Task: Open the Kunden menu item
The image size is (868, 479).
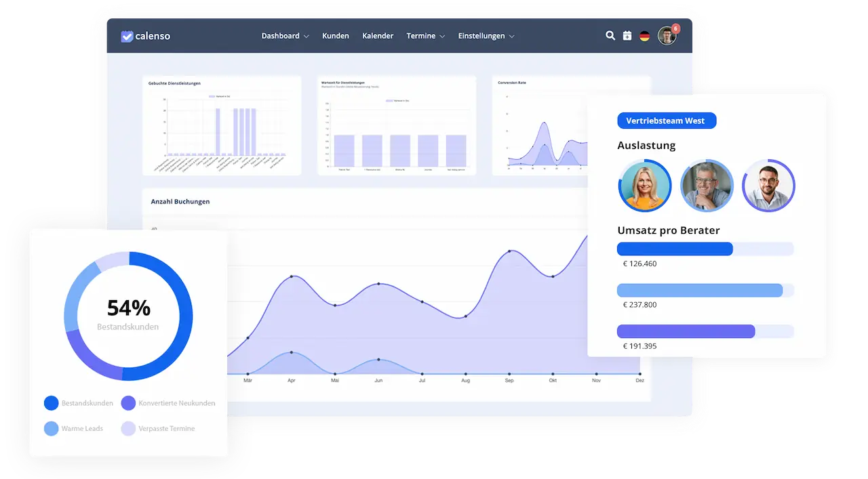Action: 336,36
